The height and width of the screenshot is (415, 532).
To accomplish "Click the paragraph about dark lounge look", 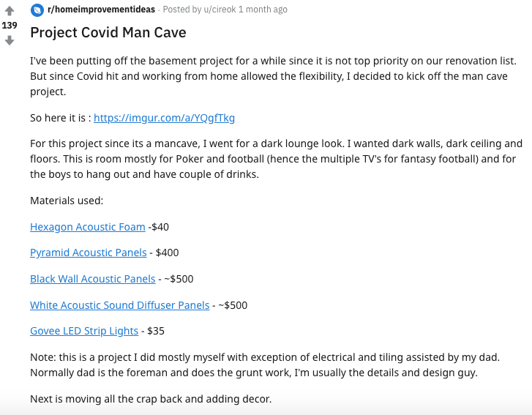I will pos(276,159).
